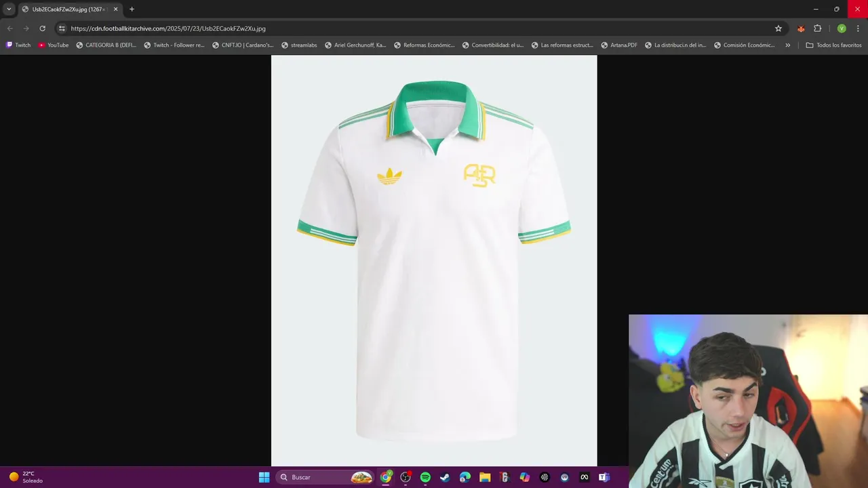Screen dimensions: 868x488
Task: Open File Explorer from the taskbar
Action: coord(485,477)
